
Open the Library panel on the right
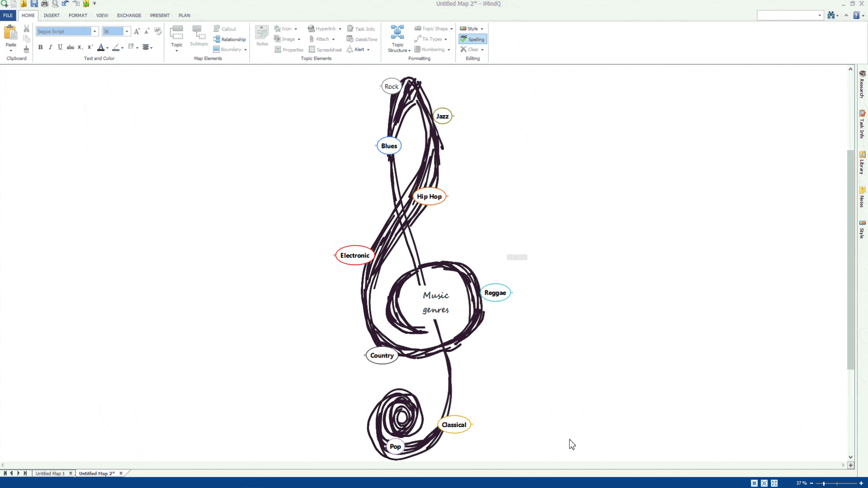(863, 164)
